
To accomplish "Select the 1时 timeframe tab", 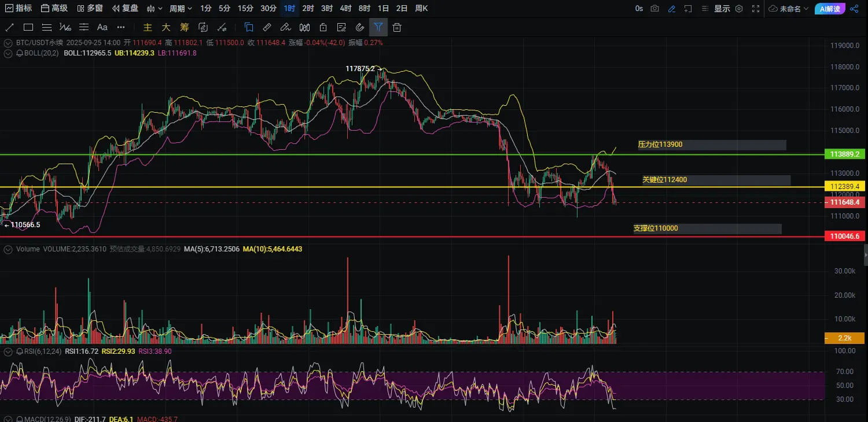I will (290, 8).
